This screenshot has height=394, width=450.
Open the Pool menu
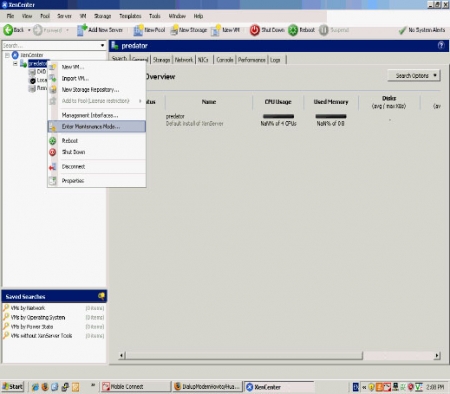(45, 16)
